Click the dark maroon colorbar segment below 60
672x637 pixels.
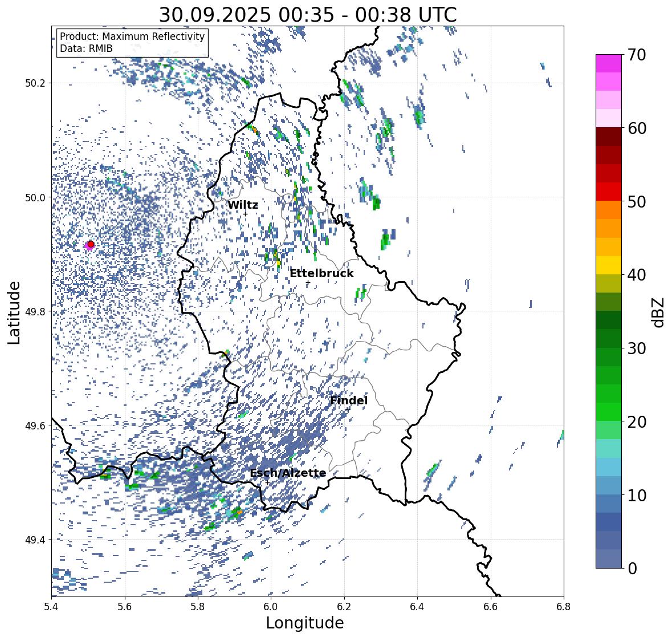pyautogui.click(x=609, y=137)
